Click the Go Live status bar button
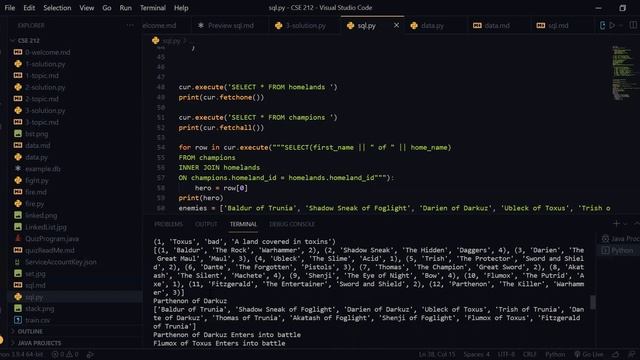 point(589,354)
